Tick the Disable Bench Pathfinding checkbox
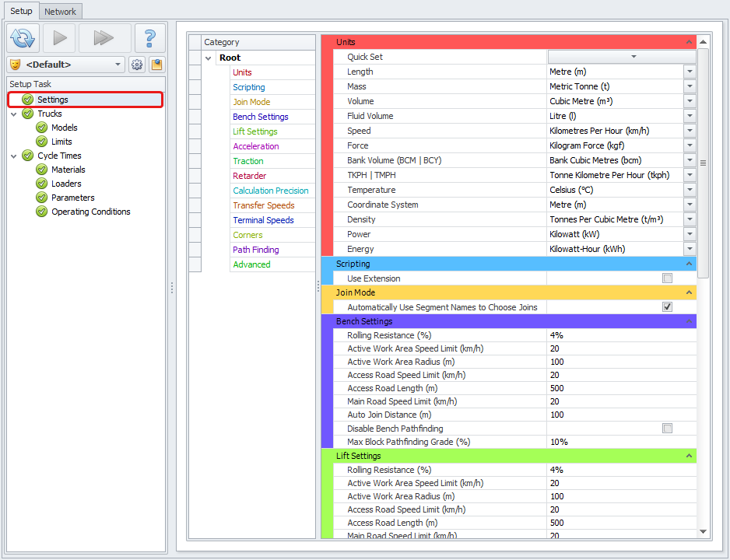This screenshot has width=730, height=560. click(x=667, y=429)
